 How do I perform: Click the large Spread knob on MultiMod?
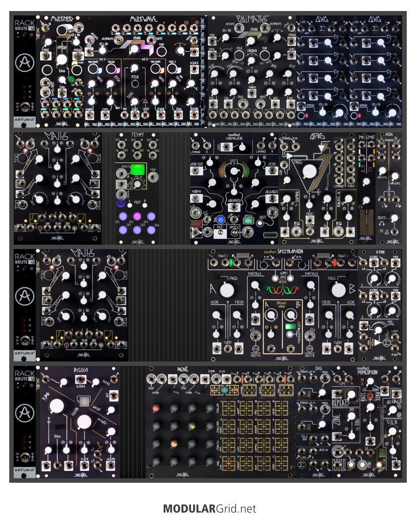tap(62, 60)
